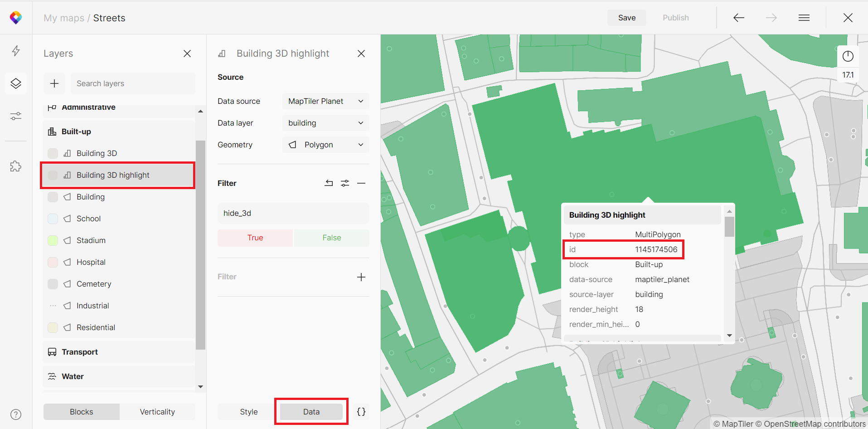Viewport: 868px width, 429px height.
Task: Set hide_3d filter to False
Action: (332, 238)
